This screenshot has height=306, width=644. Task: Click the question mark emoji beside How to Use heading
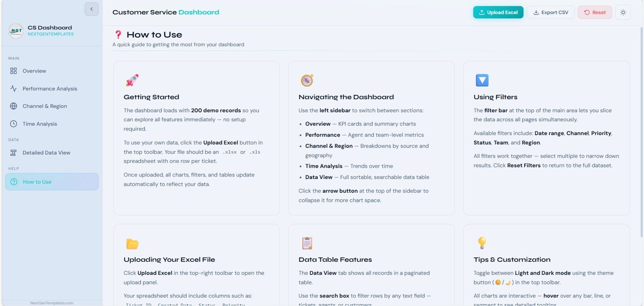[x=119, y=34]
